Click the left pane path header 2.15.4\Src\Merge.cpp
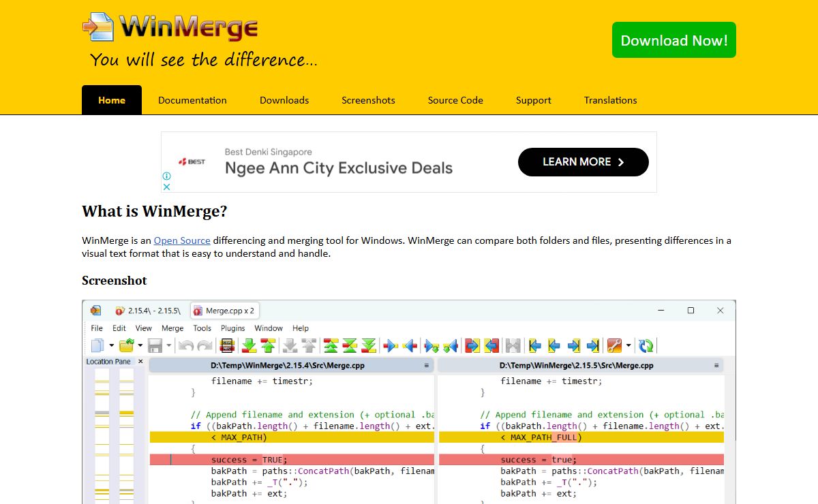 point(287,366)
